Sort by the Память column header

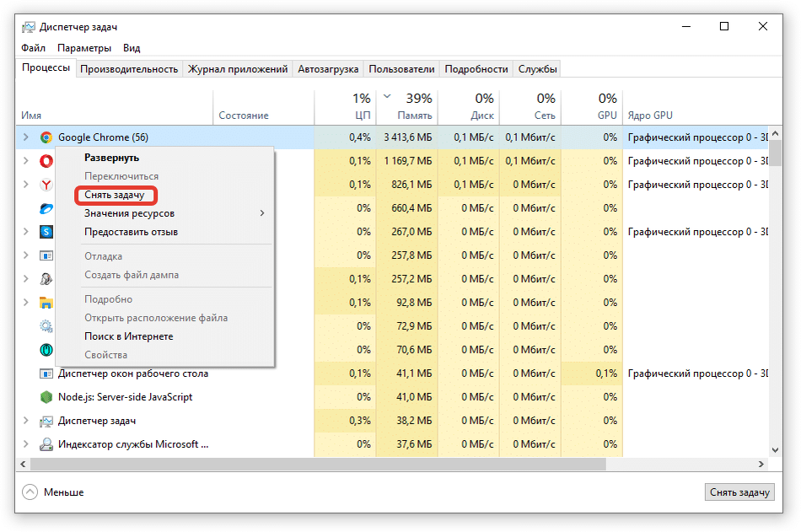[407, 107]
